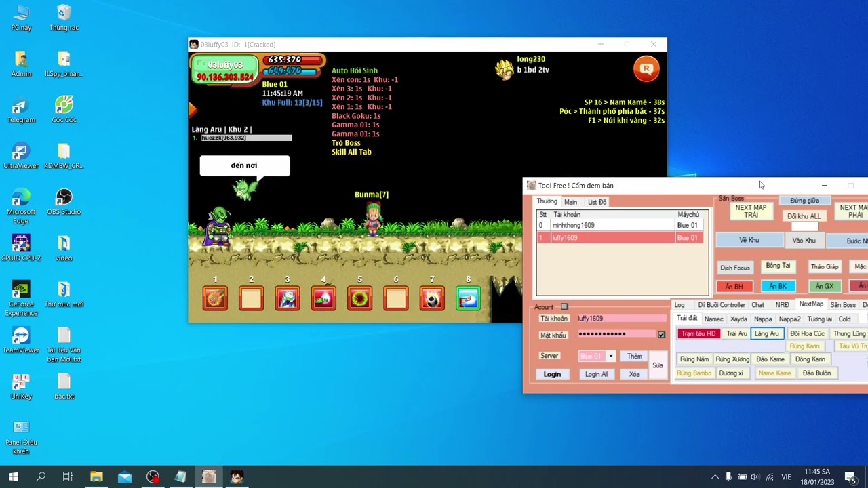Open Log tab
868x488 pixels.
(679, 305)
